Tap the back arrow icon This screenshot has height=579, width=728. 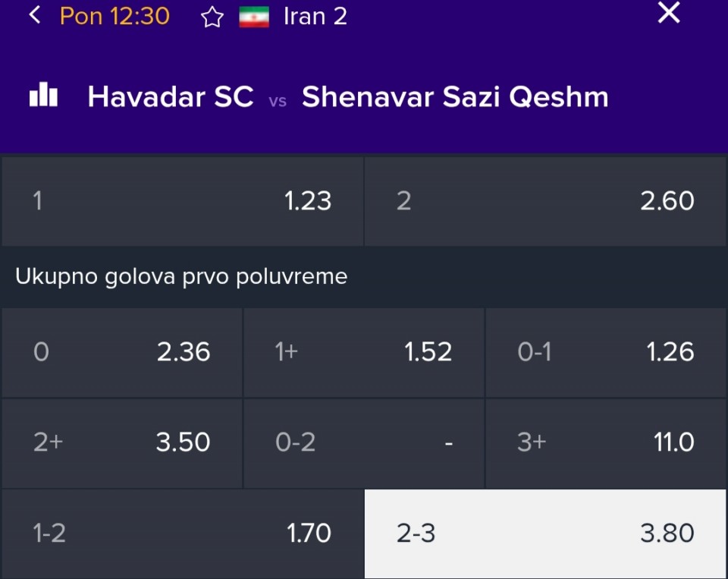coord(34,15)
